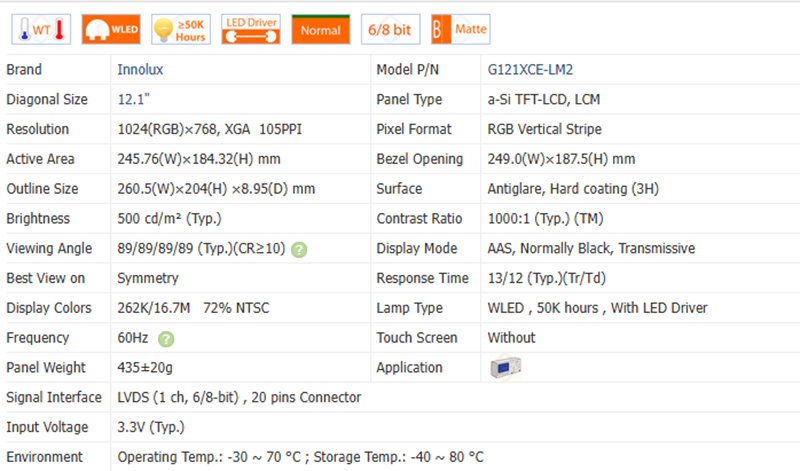
Task: Click the Brightness row label
Action: pyautogui.click(x=38, y=218)
